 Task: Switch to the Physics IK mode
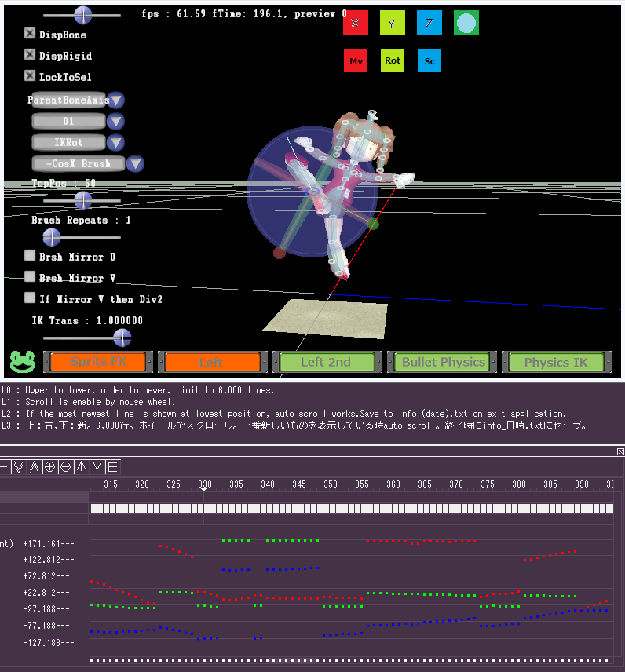pos(556,362)
